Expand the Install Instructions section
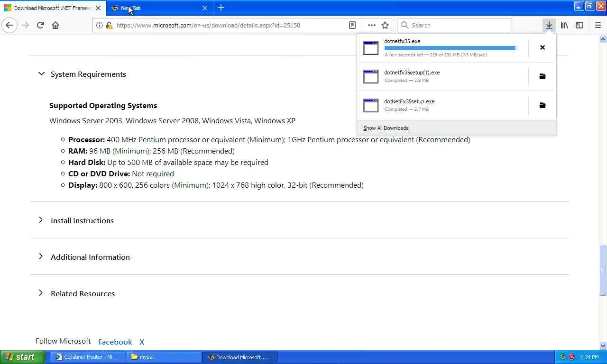The width and height of the screenshot is (607, 364). pos(41,220)
